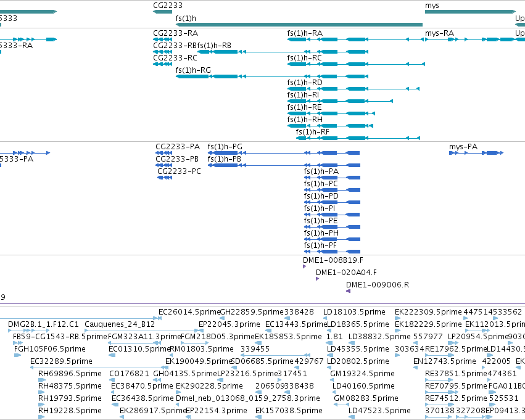Select the GM08283.5prime EST label
The height and width of the screenshot is (420, 525).
366,398
